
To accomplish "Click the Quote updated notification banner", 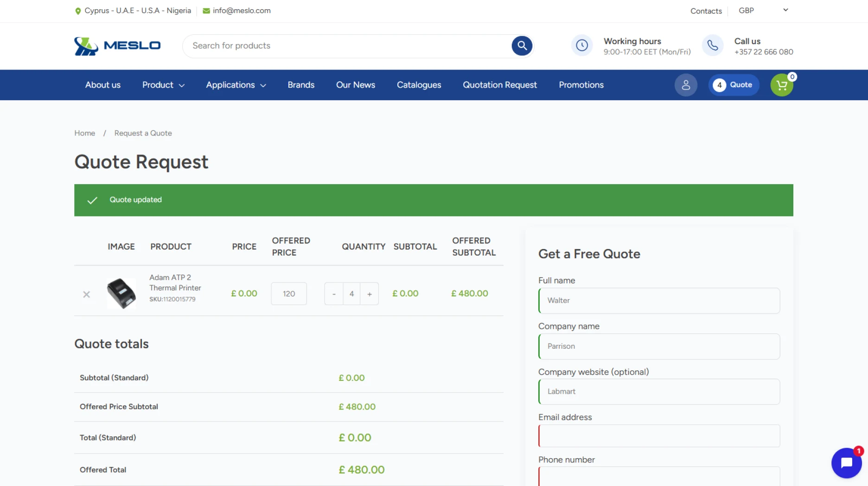I will (x=434, y=200).
